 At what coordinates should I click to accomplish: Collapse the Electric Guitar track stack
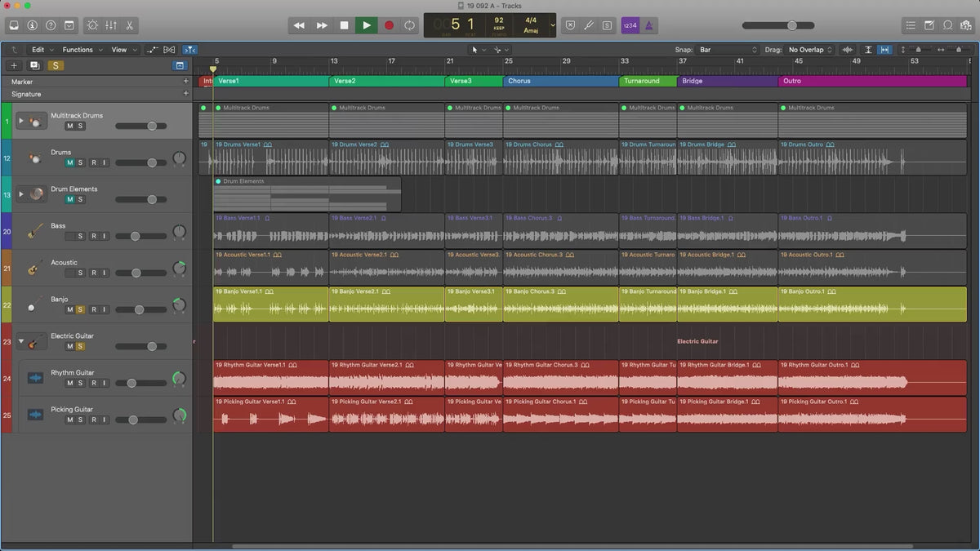point(20,341)
